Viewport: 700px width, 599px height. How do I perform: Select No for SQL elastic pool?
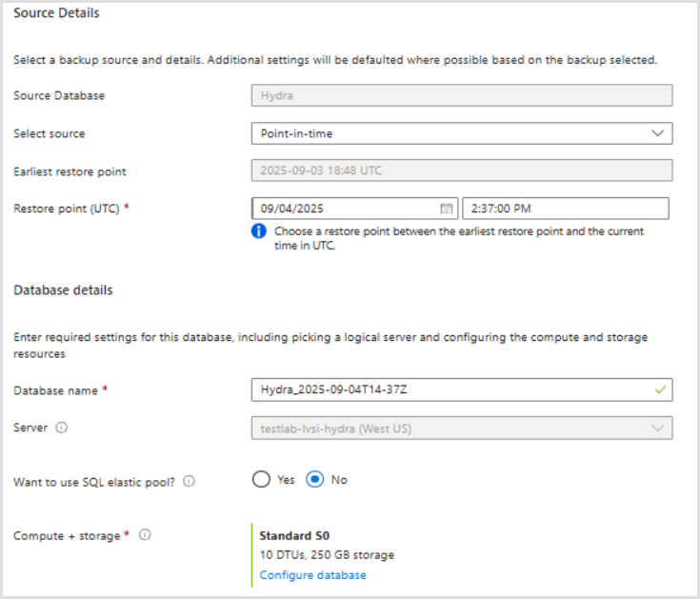coord(315,480)
